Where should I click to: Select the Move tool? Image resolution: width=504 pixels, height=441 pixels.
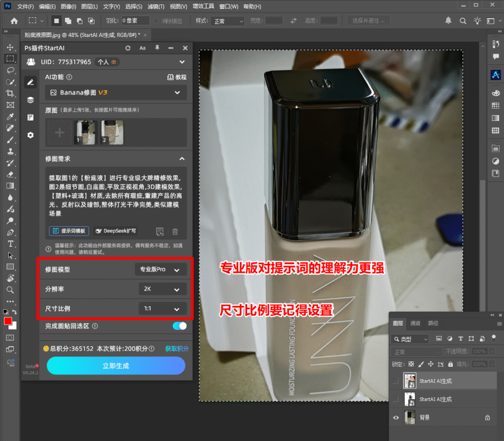click(10, 47)
